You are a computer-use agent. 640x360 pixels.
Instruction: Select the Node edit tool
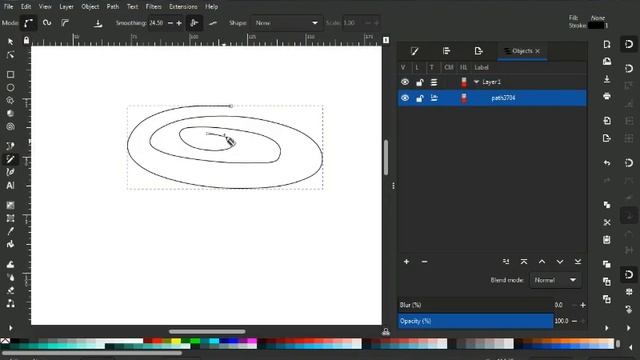coord(10,55)
